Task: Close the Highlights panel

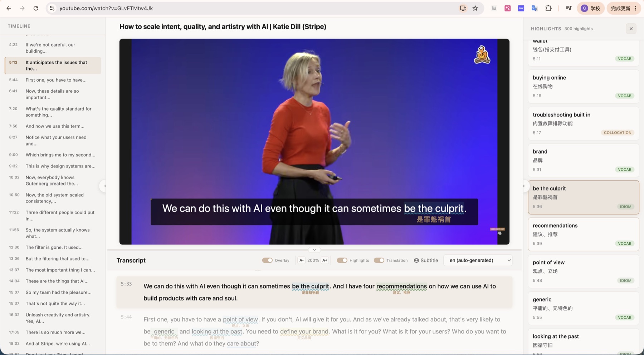Action: pos(631,29)
